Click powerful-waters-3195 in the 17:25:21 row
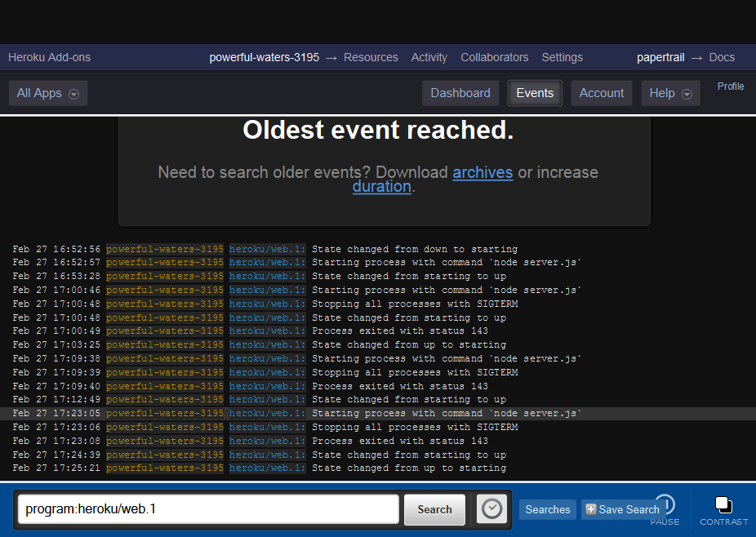 pos(165,468)
